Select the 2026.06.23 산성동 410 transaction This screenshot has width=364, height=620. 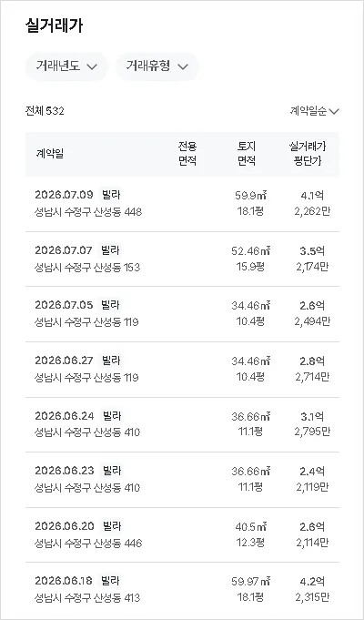[x=182, y=480]
